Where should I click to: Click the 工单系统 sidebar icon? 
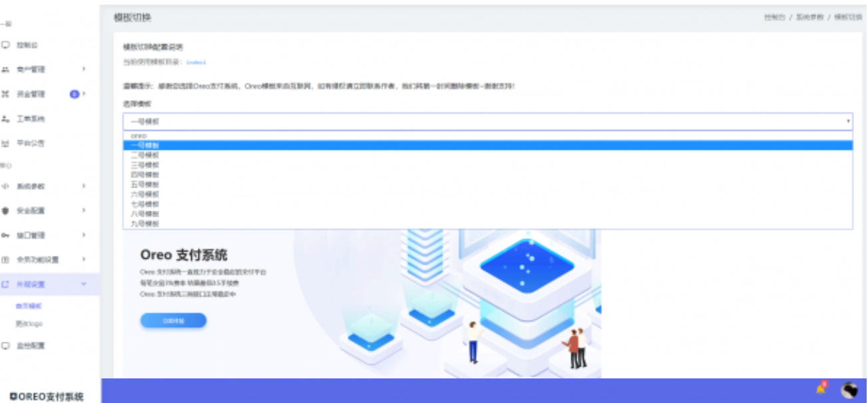coord(6,118)
